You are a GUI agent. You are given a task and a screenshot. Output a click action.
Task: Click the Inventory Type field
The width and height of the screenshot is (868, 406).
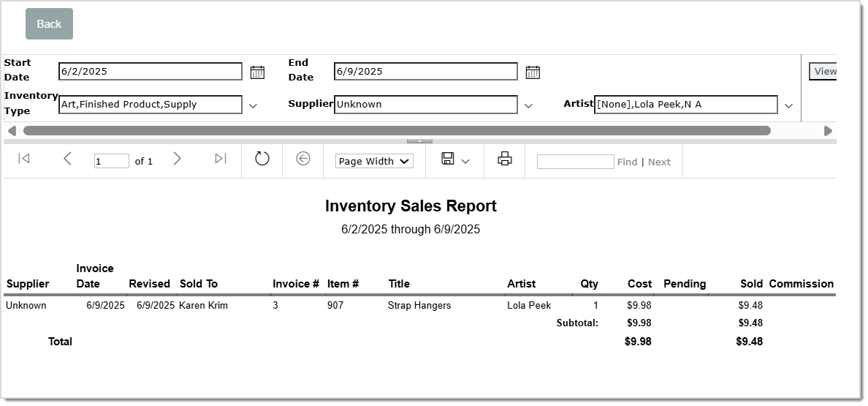(x=151, y=105)
